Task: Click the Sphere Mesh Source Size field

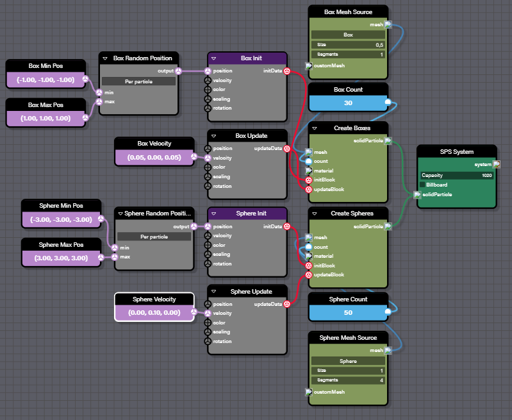Action: (348, 371)
